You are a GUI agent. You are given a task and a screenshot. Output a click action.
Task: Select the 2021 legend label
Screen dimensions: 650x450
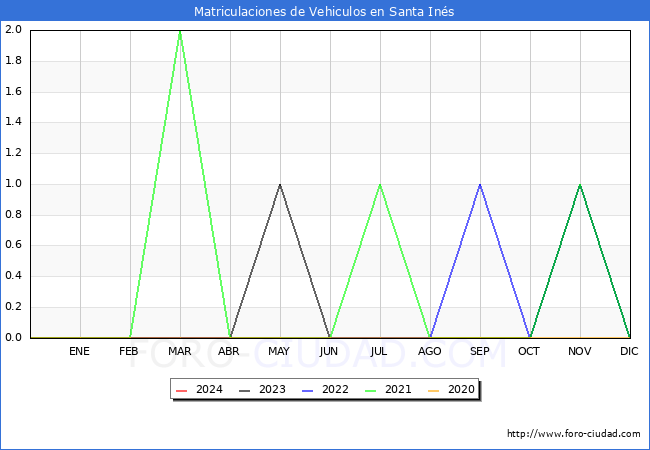tap(398, 390)
